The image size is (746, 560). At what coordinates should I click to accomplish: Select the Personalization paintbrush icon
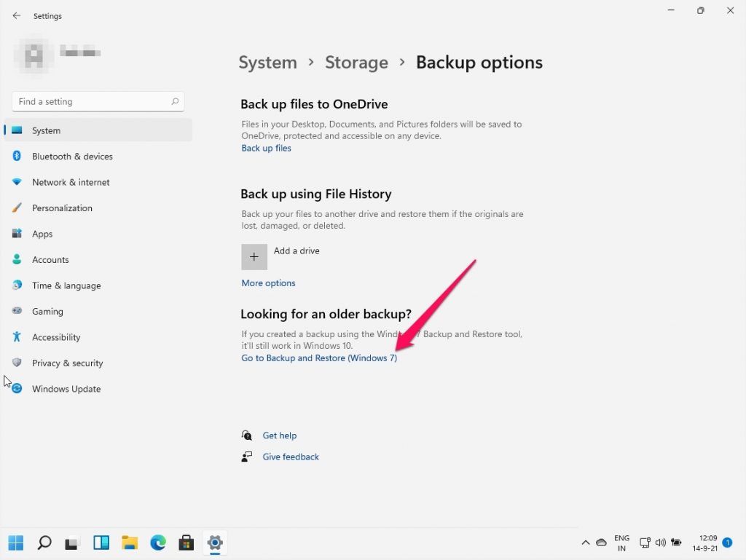tap(17, 208)
